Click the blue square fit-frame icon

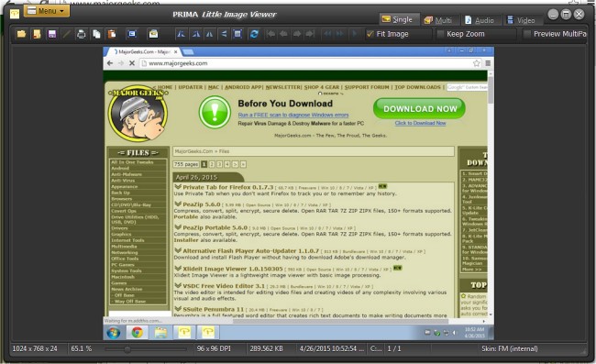click(237, 34)
